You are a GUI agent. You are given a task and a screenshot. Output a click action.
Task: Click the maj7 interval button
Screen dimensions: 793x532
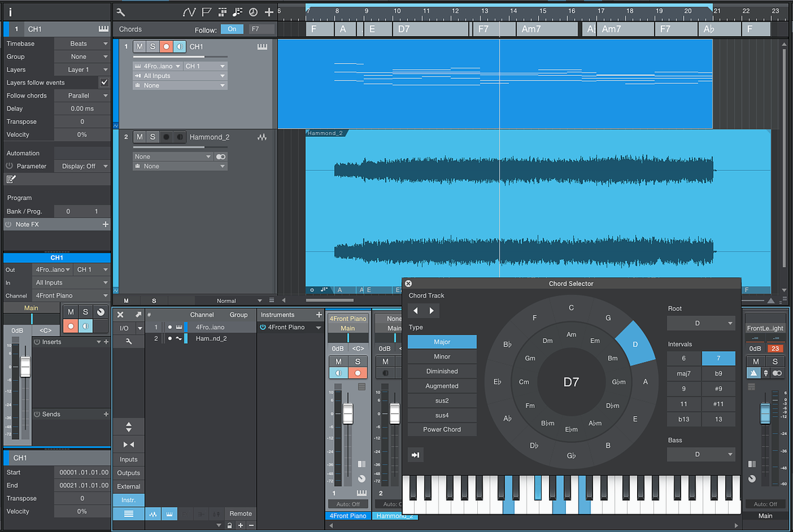[684, 373]
